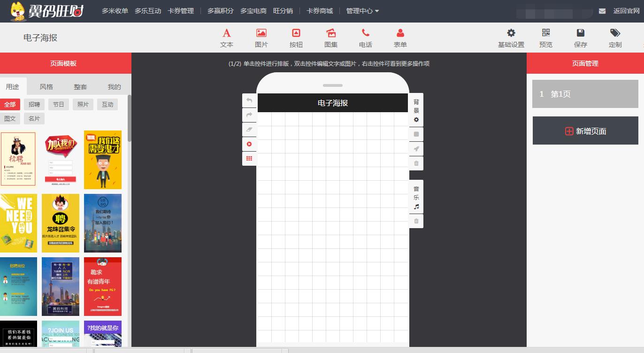Click the rocket icon beside canvas
The image size is (644, 353).
point(416,149)
